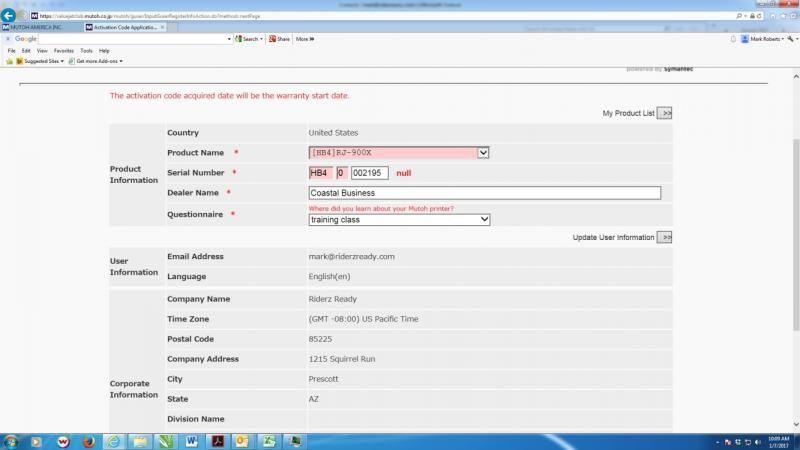800x450 pixels.
Task: Refresh the page with the reload icon
Action: pos(759,16)
